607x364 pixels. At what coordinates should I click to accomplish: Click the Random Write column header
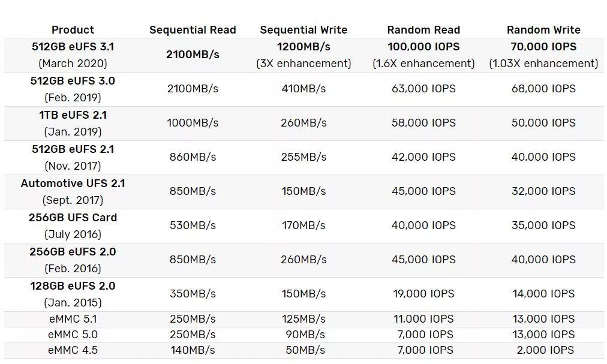(x=543, y=29)
